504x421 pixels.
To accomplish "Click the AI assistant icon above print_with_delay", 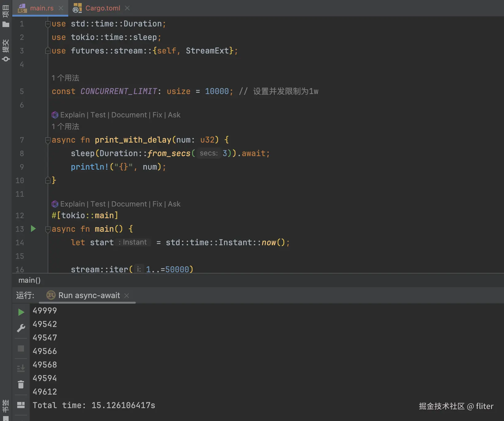I will click(x=55, y=115).
